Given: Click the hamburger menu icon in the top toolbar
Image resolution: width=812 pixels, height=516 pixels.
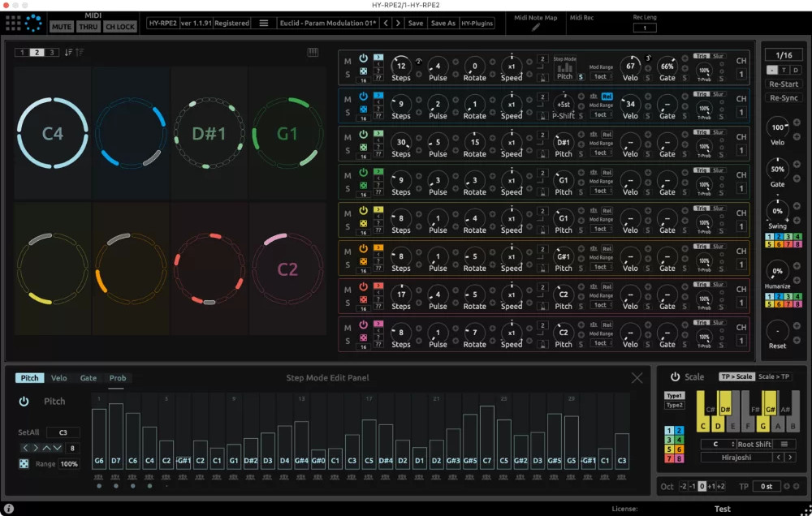Looking at the screenshot, I should (x=263, y=23).
